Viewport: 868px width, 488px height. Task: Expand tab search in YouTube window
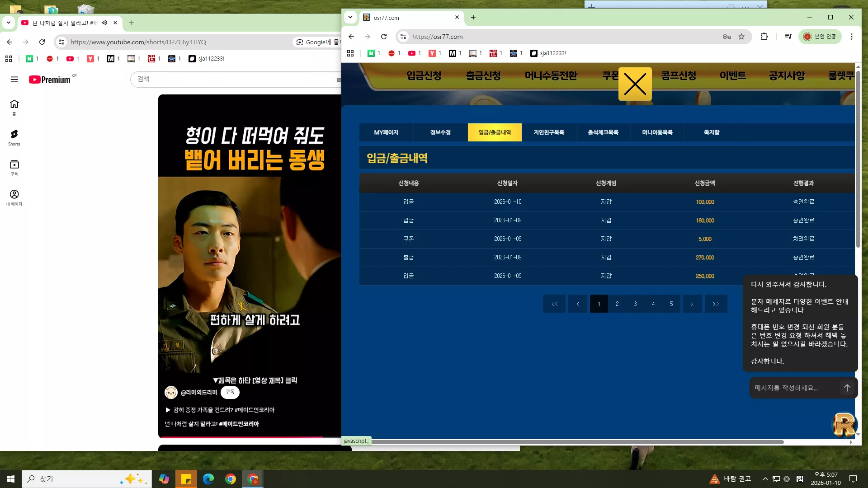[9, 23]
